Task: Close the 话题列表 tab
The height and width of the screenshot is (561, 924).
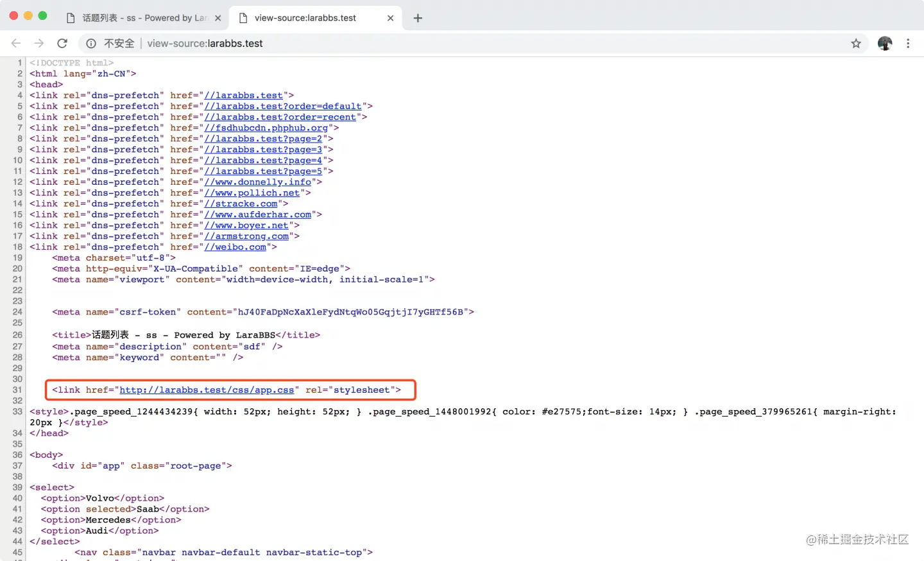Action: tap(218, 18)
